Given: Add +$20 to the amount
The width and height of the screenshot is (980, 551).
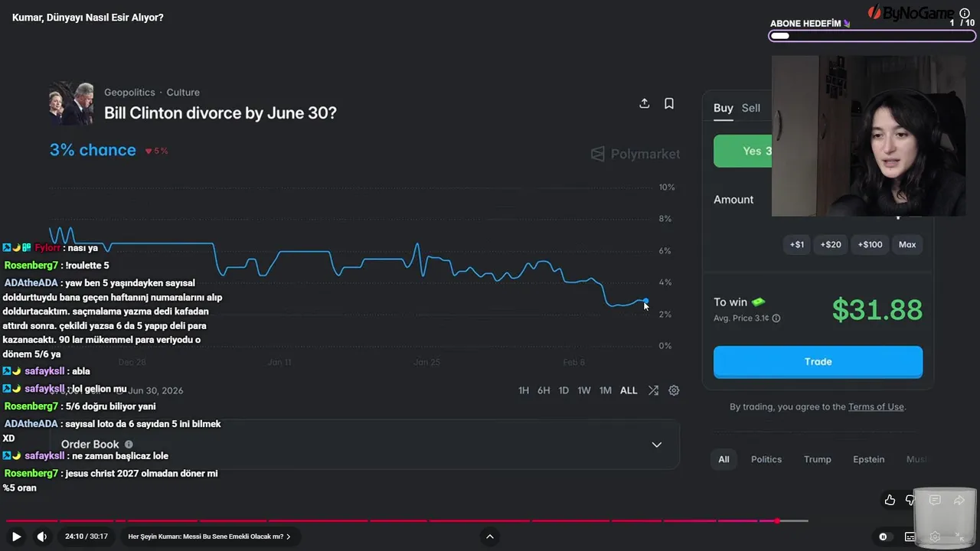Looking at the screenshot, I should (831, 245).
